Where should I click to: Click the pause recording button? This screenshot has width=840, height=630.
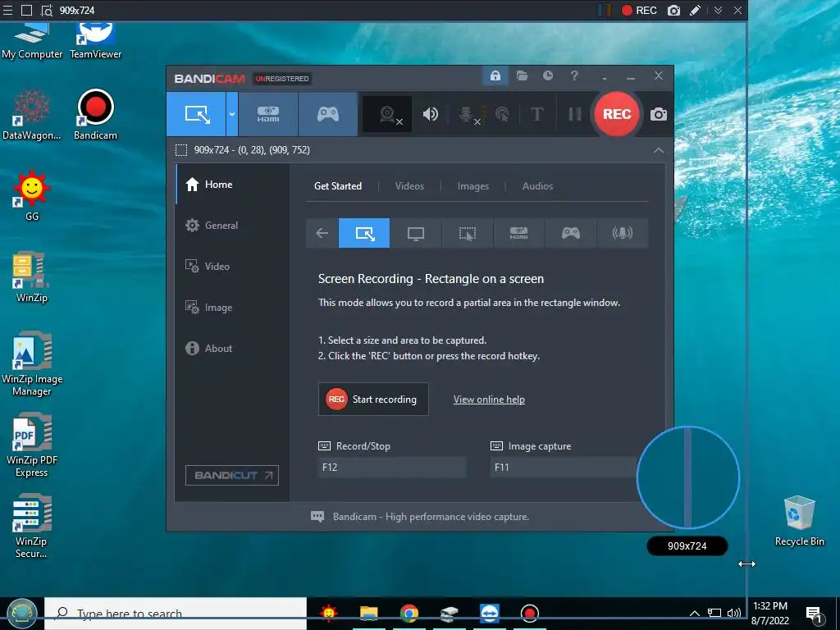click(574, 114)
